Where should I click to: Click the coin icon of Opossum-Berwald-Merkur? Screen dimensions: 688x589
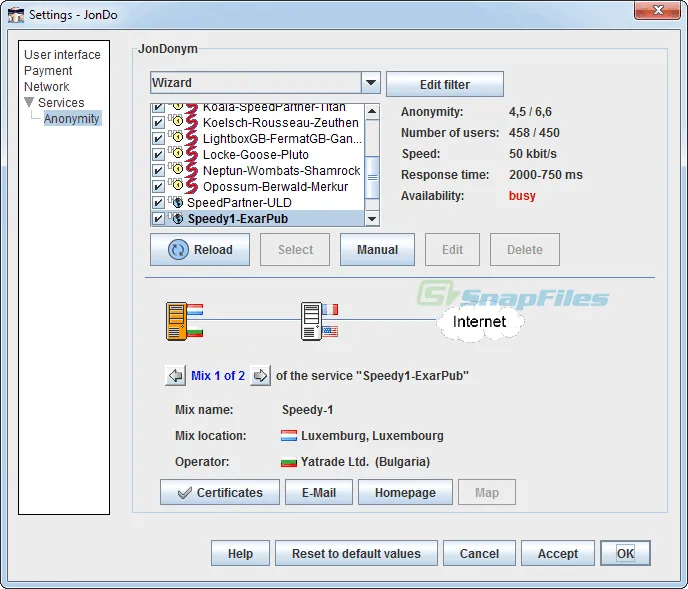click(x=177, y=185)
